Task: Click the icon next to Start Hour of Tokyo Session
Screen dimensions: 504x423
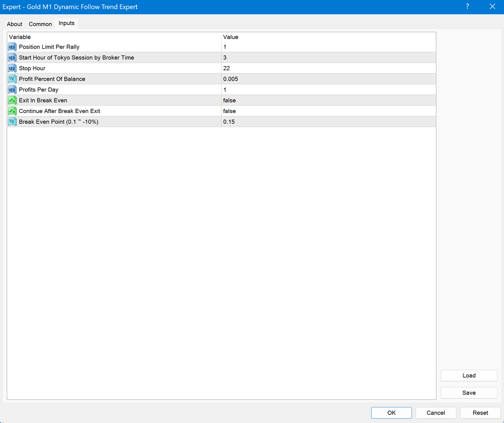Action: [x=12, y=58]
